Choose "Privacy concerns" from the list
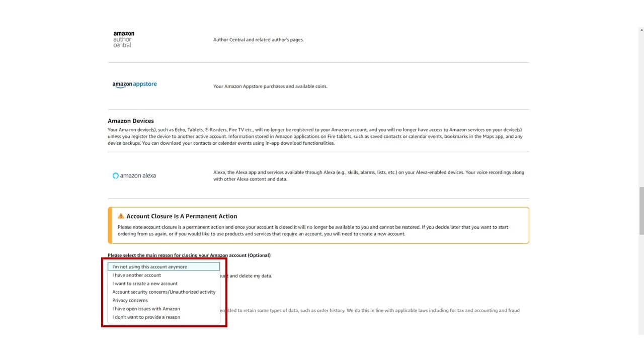Image resolution: width=644 pixels, height=362 pixels. pos(164,300)
